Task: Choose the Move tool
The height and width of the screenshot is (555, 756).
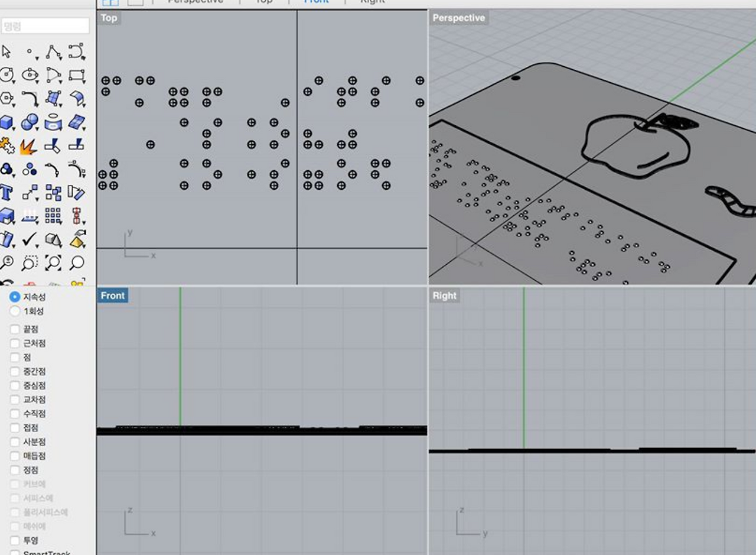Action: pos(30,193)
